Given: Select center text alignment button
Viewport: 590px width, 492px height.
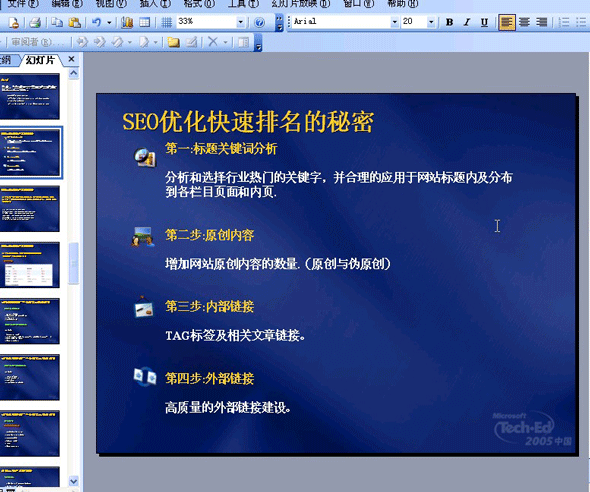Looking at the screenshot, I should (524, 22).
